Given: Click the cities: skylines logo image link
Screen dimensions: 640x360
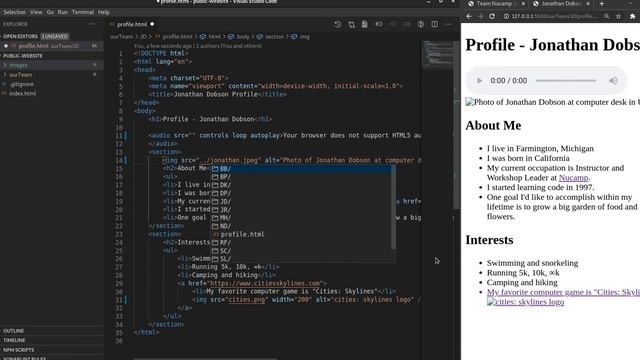Looking at the screenshot, I should tap(525, 302).
